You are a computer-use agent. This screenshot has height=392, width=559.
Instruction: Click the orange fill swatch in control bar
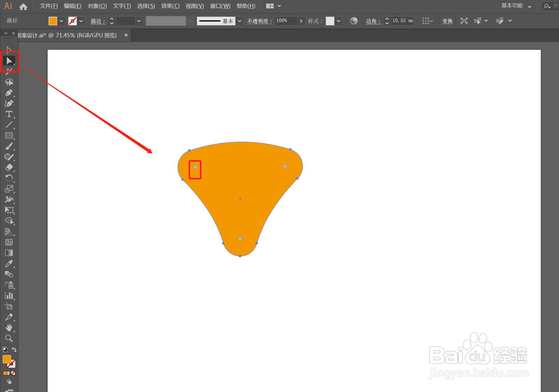(53, 21)
